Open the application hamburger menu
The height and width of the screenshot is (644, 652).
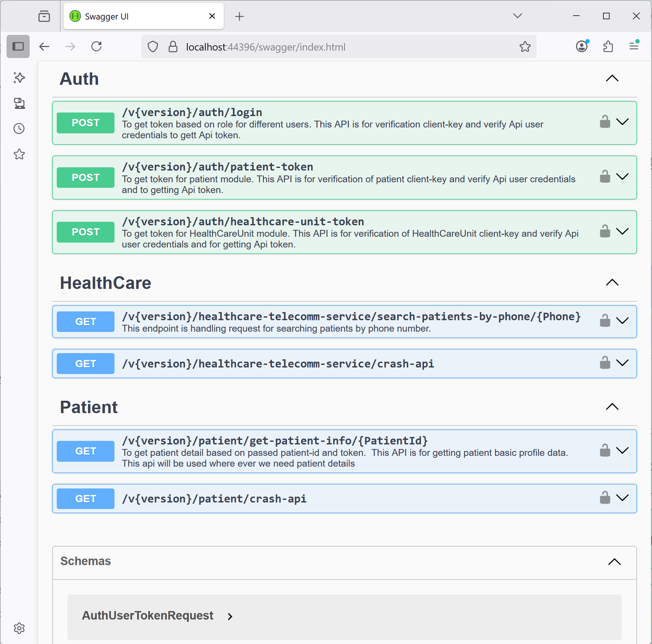coord(634,46)
